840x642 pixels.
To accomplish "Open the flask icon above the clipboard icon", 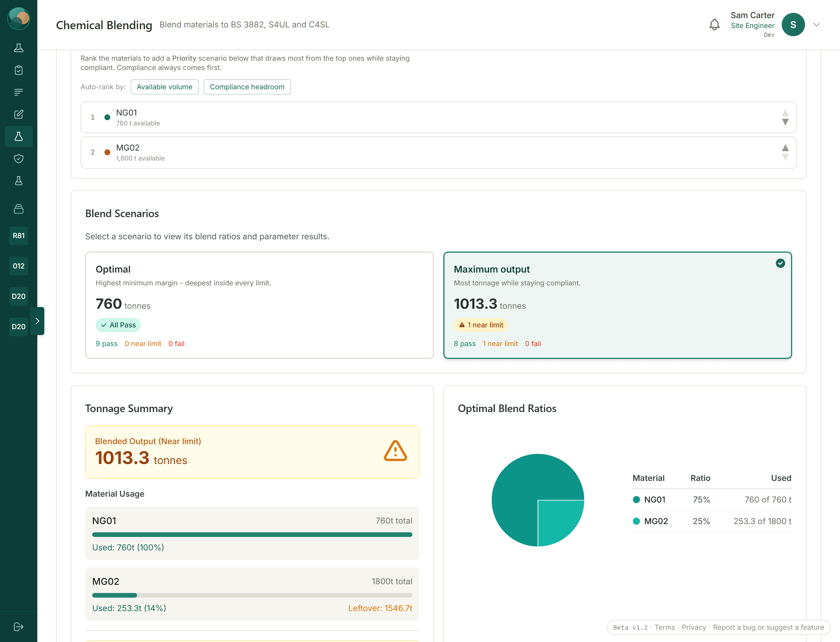I will [x=19, y=48].
